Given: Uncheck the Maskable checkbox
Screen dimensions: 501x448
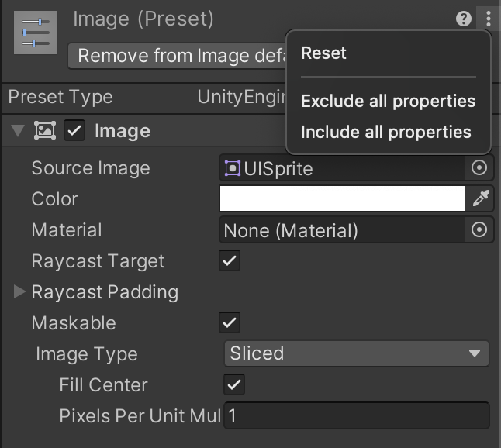Looking at the screenshot, I should tap(230, 322).
